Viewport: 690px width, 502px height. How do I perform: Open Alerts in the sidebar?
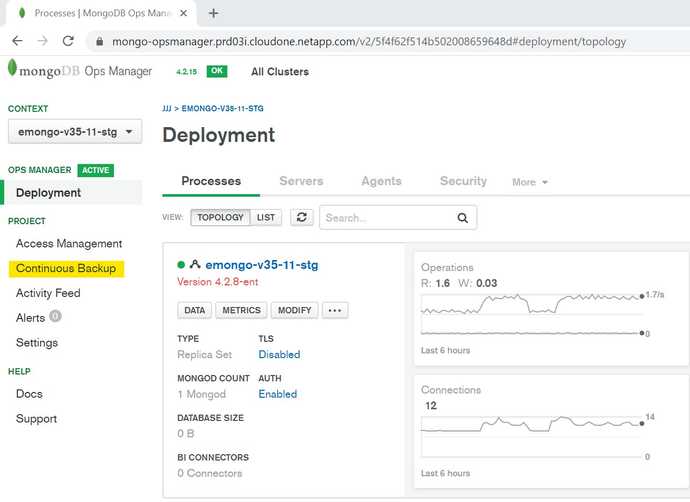pyautogui.click(x=30, y=318)
